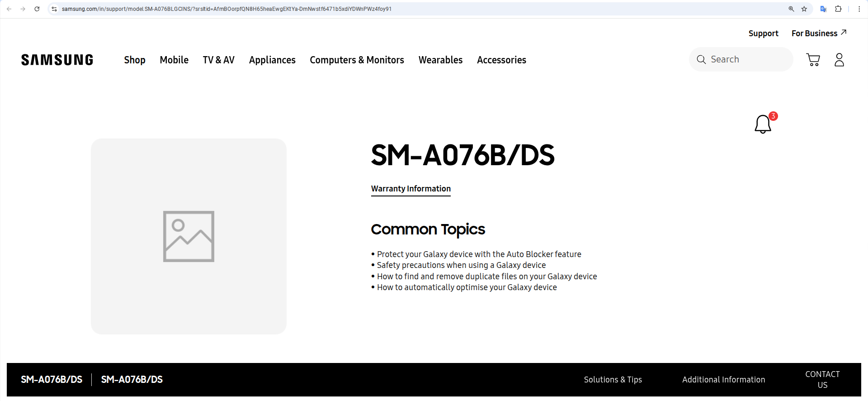Open find and remove duplicate files topic

[487, 277]
